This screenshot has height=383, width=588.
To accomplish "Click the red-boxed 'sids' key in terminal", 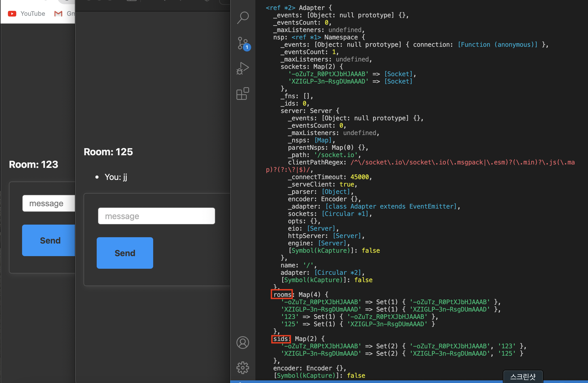I will click(x=281, y=339).
